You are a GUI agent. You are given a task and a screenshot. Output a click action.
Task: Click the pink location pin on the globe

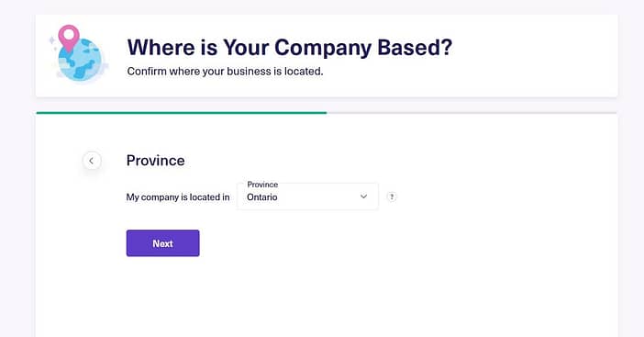pyautogui.click(x=69, y=38)
